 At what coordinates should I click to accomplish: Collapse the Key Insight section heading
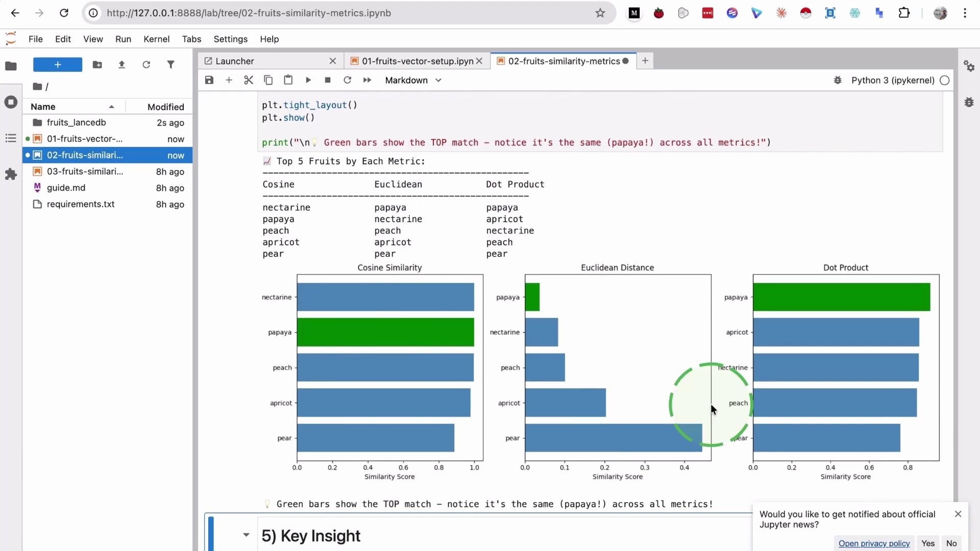click(246, 535)
